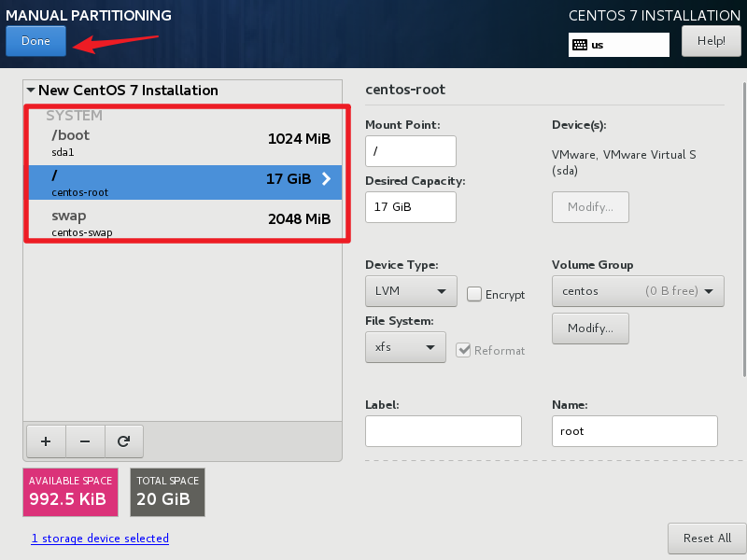Click the TOTAL SPACE 20 GiB box
The height and width of the screenshot is (560, 747).
point(168,492)
